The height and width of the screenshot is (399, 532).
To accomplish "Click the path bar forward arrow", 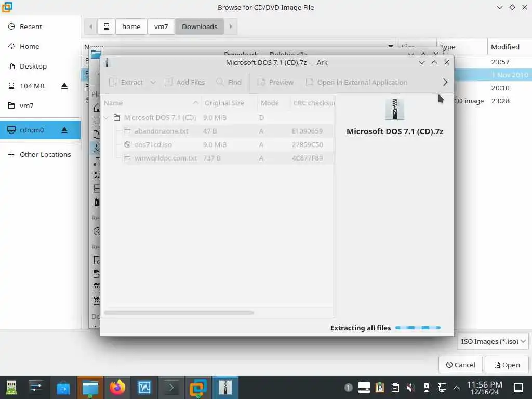I will (231, 26).
